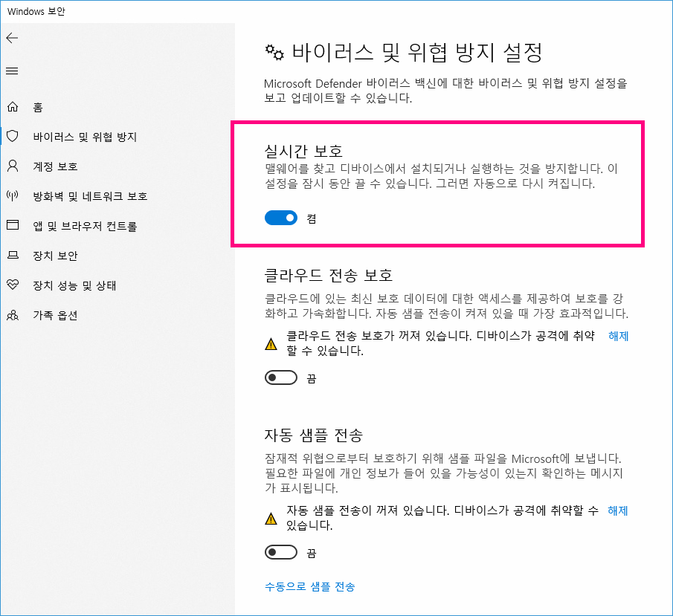Open 가족 옵션 section
This screenshot has height=616, width=673.
[55, 315]
